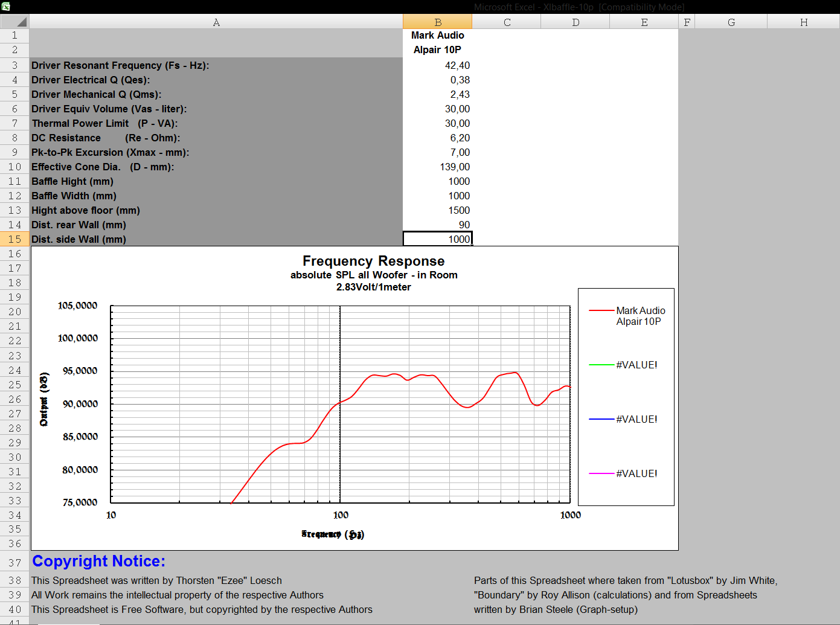Screen dimensions: 840x625
Task: Click blue #VALUE! legend entry
Action: pos(623,419)
